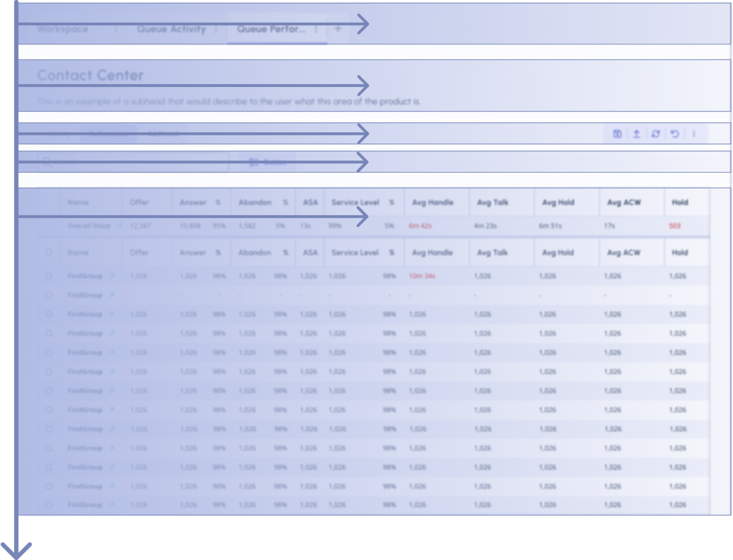Open the first FindGroup row's arrow icon
Viewport: 733px width, 560px height.
coord(111,276)
